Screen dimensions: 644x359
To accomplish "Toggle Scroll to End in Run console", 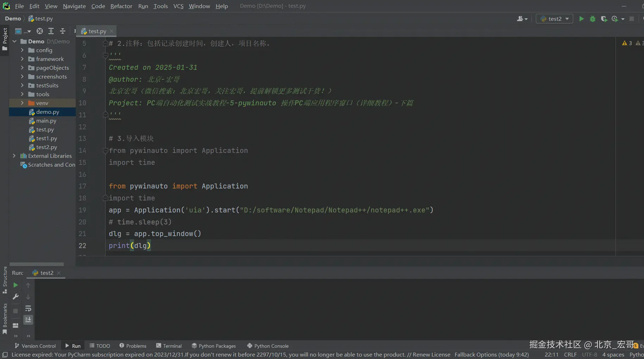I will (28, 320).
